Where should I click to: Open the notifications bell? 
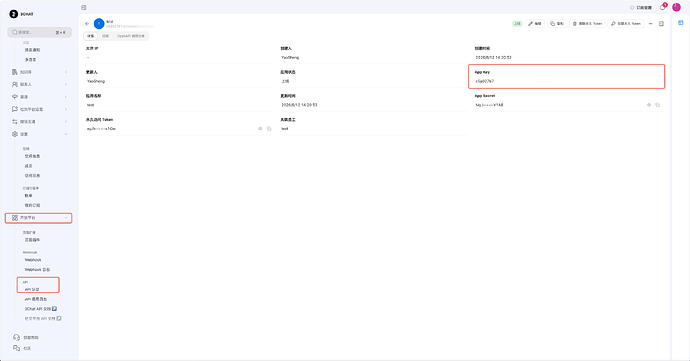(663, 7)
